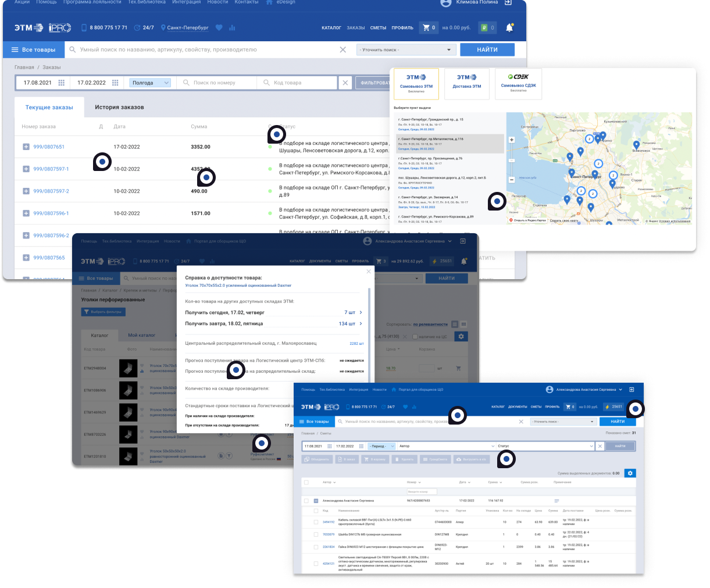Click the "Выгрузить в xls" export icon
Viewport: 710px width, 588px height.
coord(458,459)
